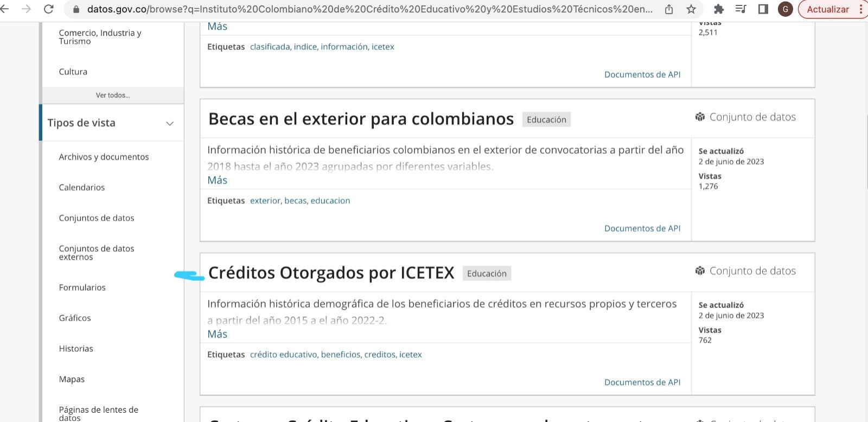The width and height of the screenshot is (868, 422).
Task: Open the Chrome three-dot menu
Action: coord(860,9)
